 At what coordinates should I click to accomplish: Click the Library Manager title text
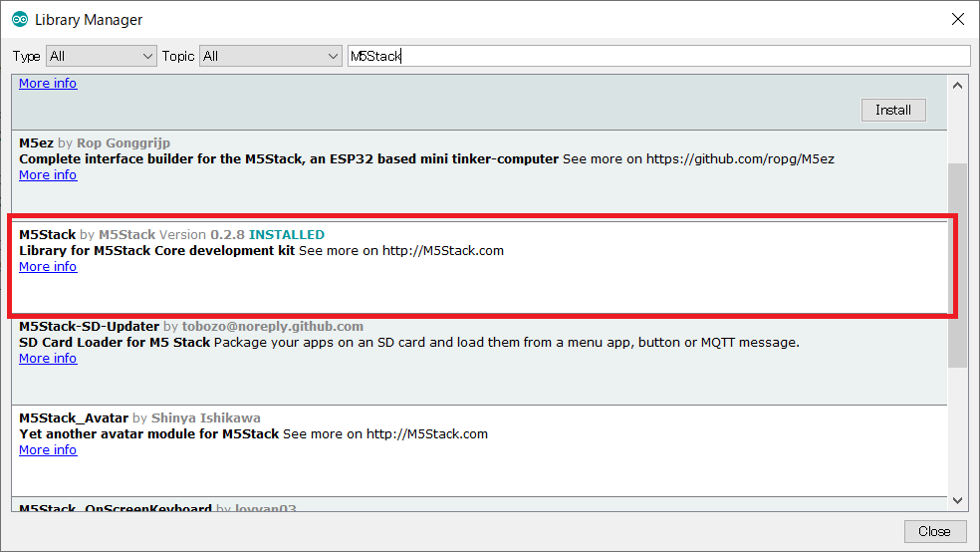[x=89, y=20]
